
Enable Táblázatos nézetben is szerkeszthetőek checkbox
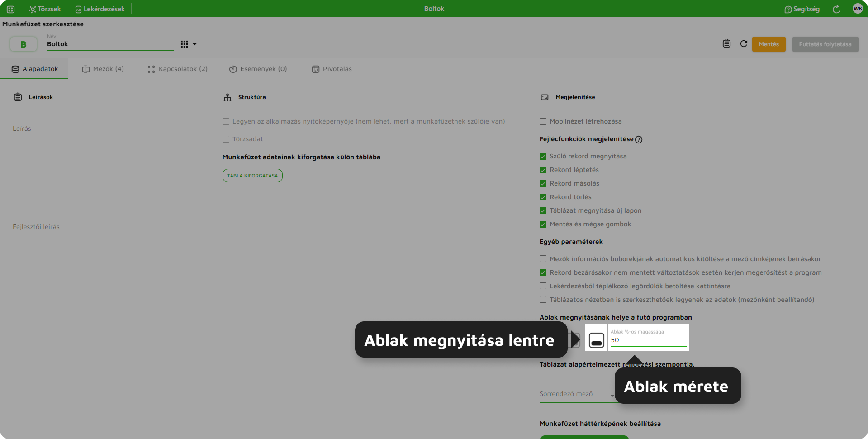pos(543,300)
